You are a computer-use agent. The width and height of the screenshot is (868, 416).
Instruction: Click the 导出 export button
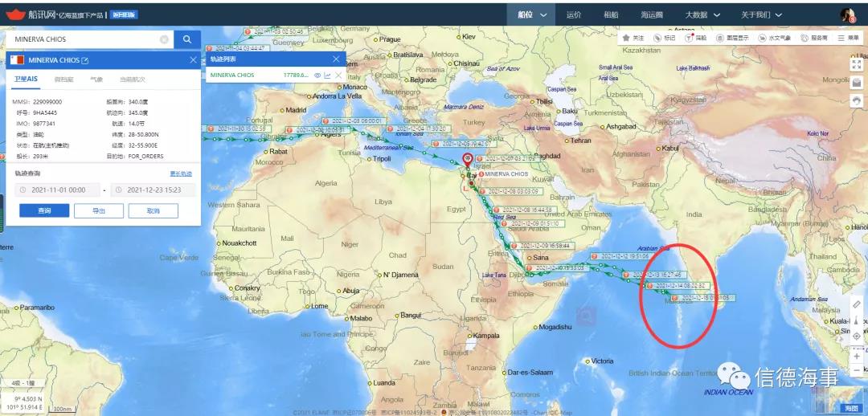(99, 210)
